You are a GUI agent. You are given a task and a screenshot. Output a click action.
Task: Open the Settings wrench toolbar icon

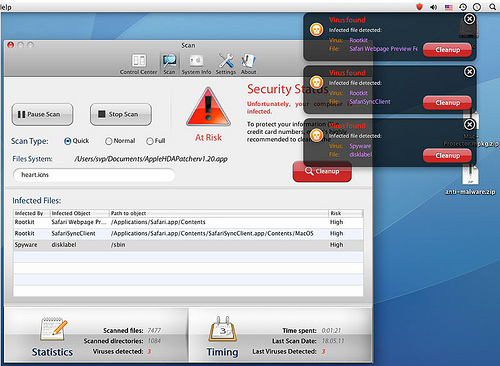[226, 64]
